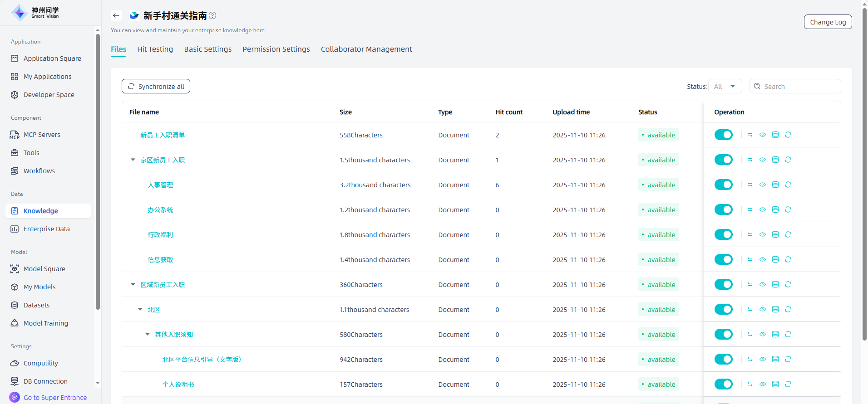This screenshot has height=404, width=868.
Task: Click the Change Log button
Action: click(x=828, y=22)
